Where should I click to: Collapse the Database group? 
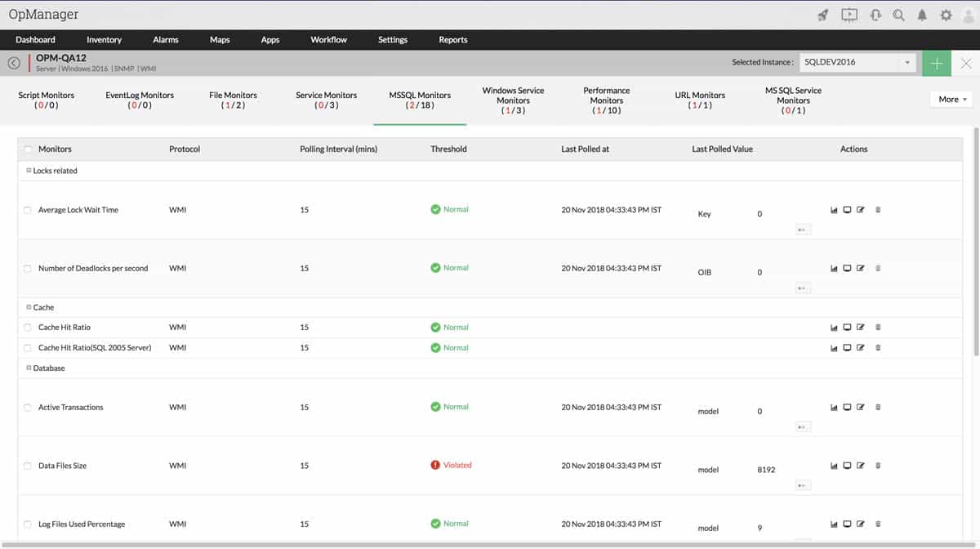29,368
